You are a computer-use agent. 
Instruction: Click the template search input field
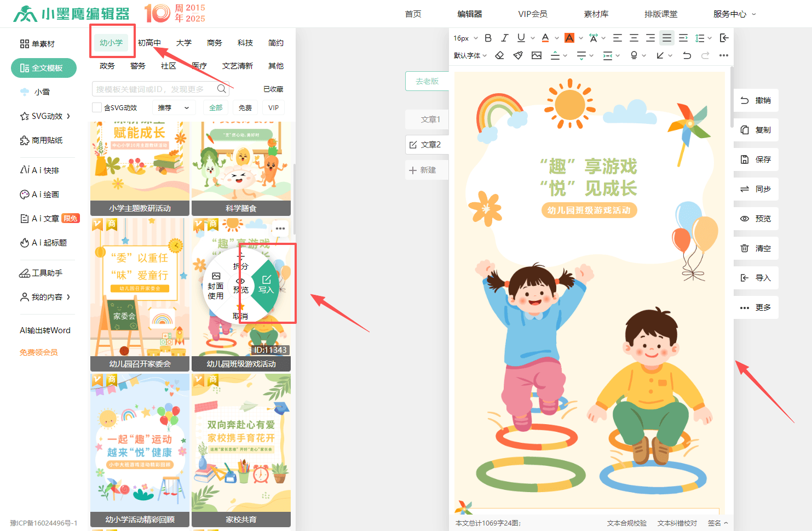click(x=156, y=89)
